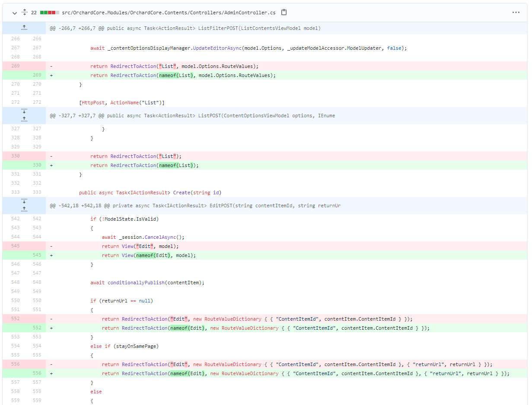Copy the AdminController.cs file path
The image size is (532, 405).
[284, 13]
